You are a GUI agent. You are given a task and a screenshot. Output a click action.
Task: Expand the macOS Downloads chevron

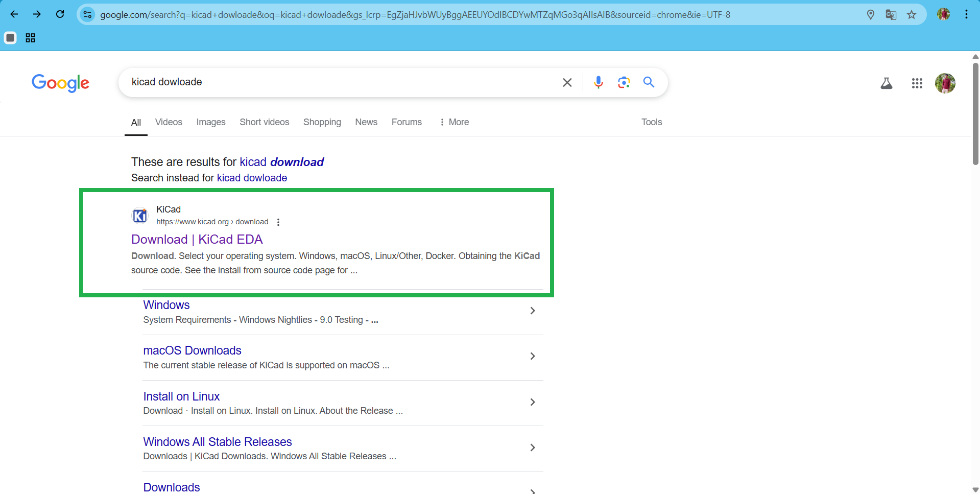[533, 356]
